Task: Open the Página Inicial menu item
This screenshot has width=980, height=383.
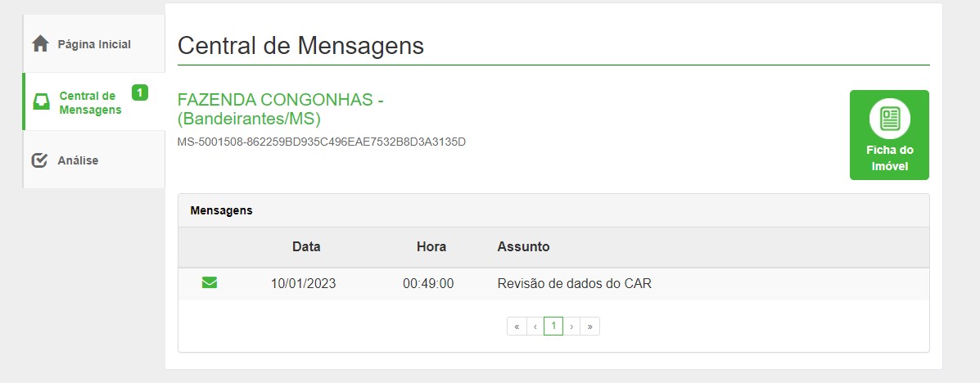Action: click(x=94, y=44)
